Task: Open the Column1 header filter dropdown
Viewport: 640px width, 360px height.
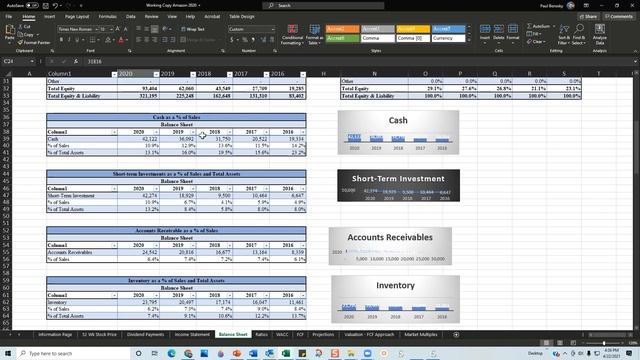Action: (x=114, y=74)
